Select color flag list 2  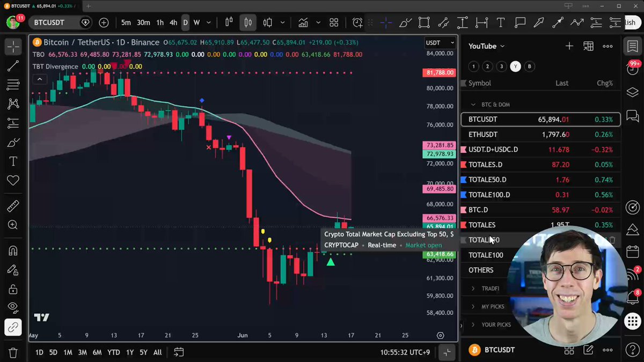coord(487,67)
